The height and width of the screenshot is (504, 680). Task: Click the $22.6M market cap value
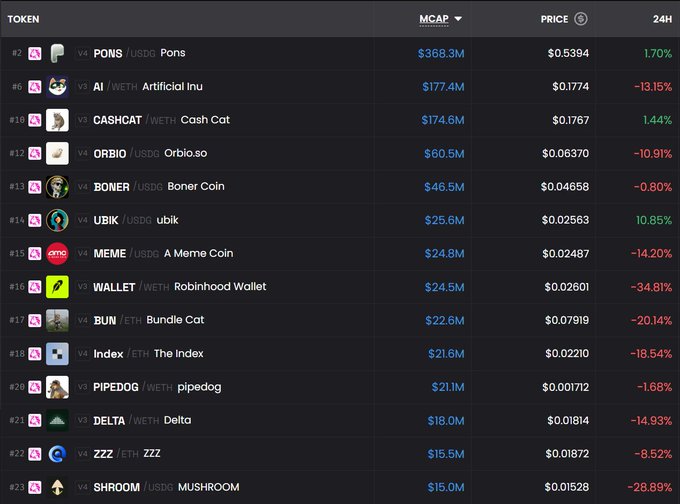point(445,321)
